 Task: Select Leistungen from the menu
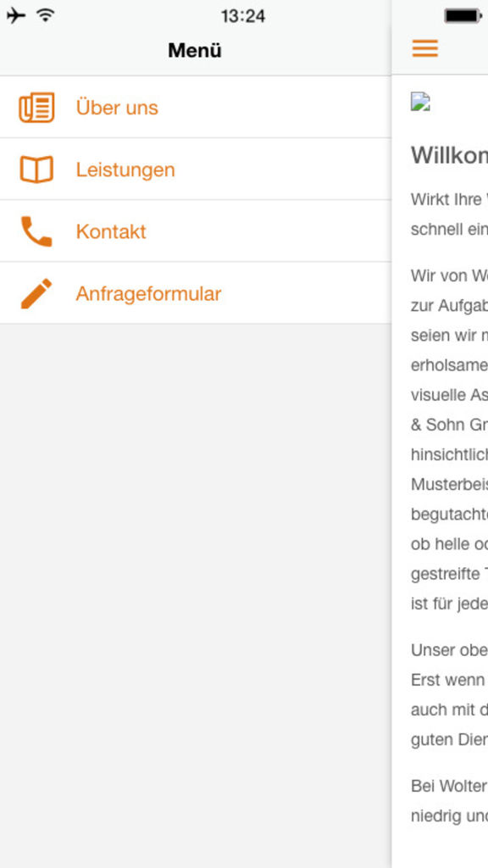pos(196,170)
